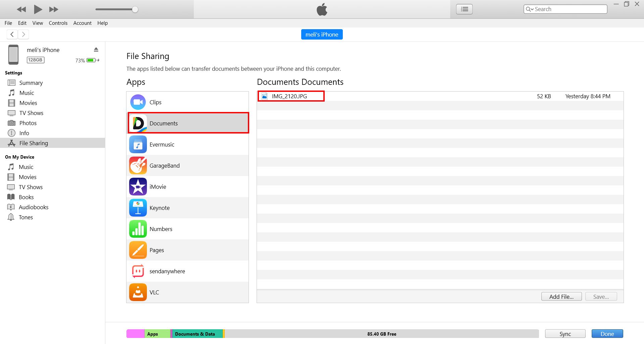Click the Sync button
The image size is (644, 344).
click(565, 334)
